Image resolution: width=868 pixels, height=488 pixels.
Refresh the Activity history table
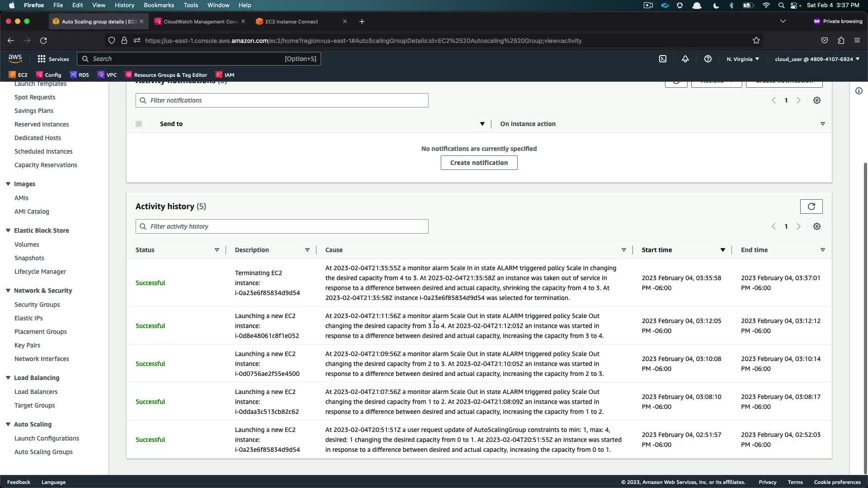(x=811, y=206)
